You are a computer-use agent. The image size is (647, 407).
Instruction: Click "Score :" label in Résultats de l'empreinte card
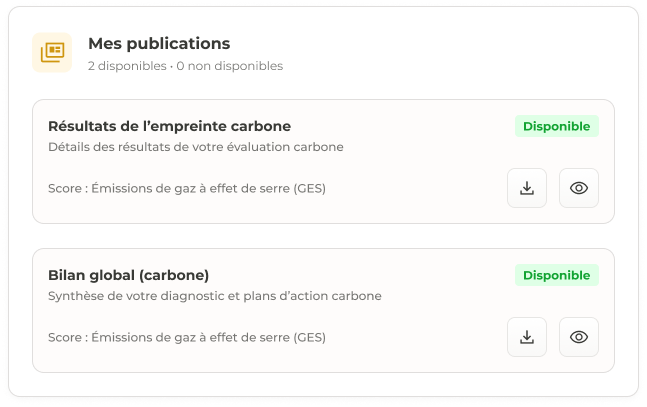point(67,188)
